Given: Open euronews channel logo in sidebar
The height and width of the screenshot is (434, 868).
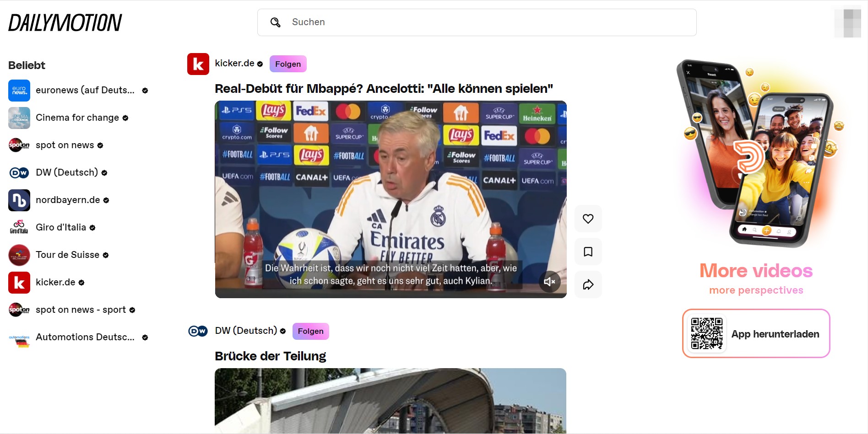Looking at the screenshot, I should point(19,91).
